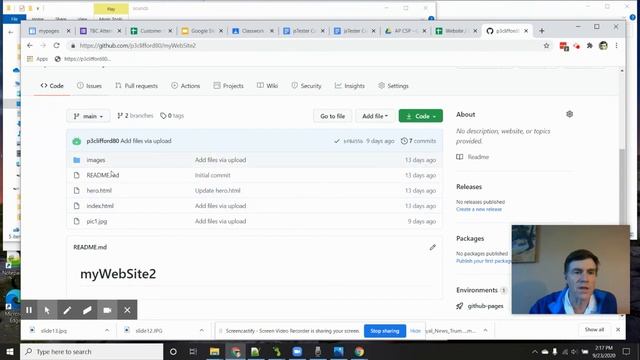The height and width of the screenshot is (360, 640).
Task: Open the 'Update hero.html' commit message
Action: pyautogui.click(x=218, y=191)
